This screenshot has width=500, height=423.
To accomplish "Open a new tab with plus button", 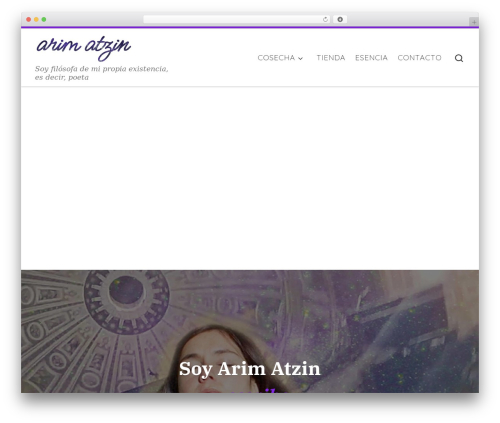I will coord(474,22).
